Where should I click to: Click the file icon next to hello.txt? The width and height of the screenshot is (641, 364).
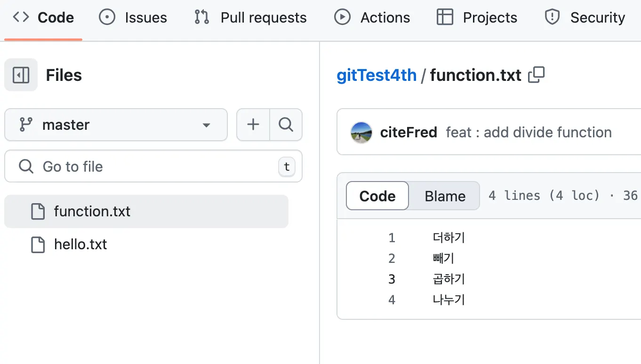click(x=38, y=245)
